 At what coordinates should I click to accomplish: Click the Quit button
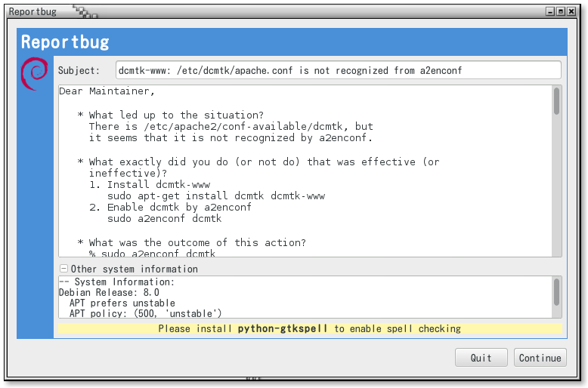(481, 358)
